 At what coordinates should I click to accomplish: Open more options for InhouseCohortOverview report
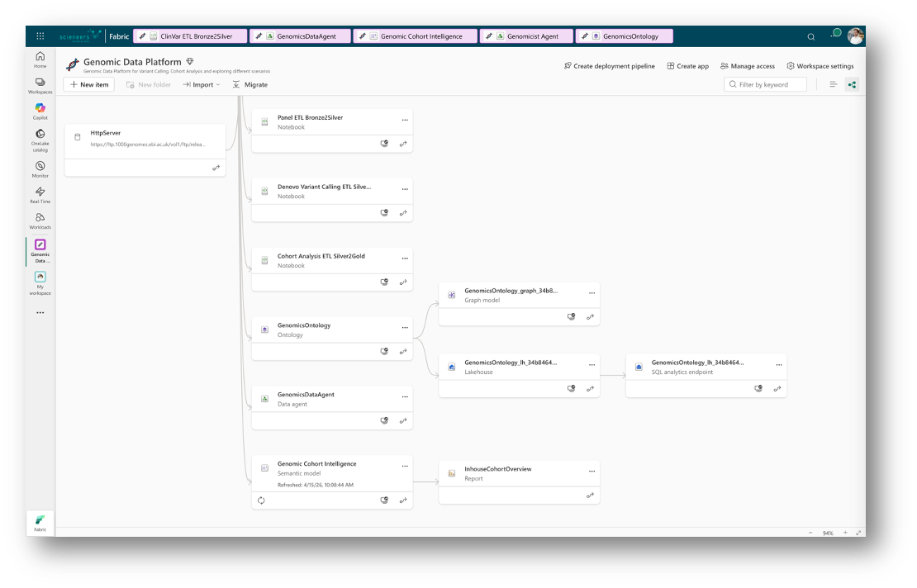coord(592,471)
